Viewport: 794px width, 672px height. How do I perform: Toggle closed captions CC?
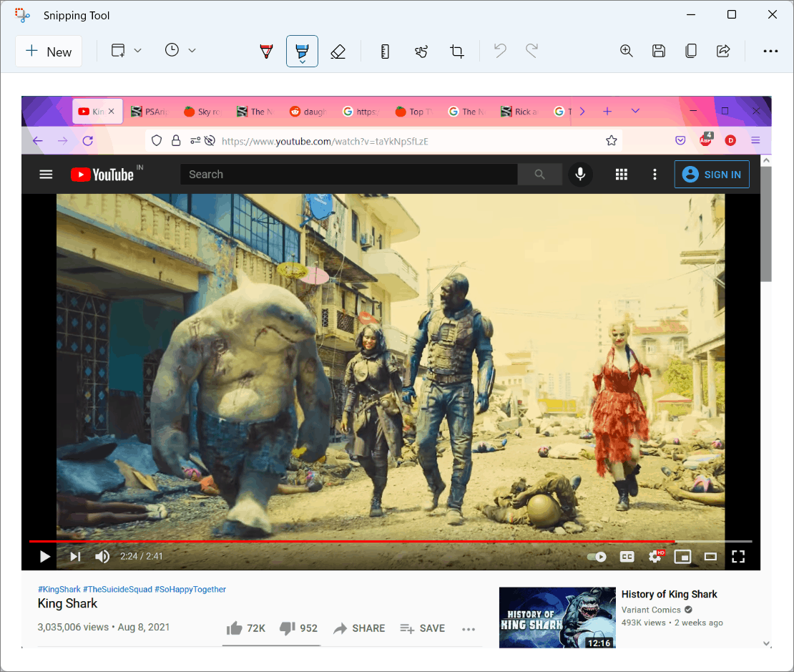coord(627,557)
